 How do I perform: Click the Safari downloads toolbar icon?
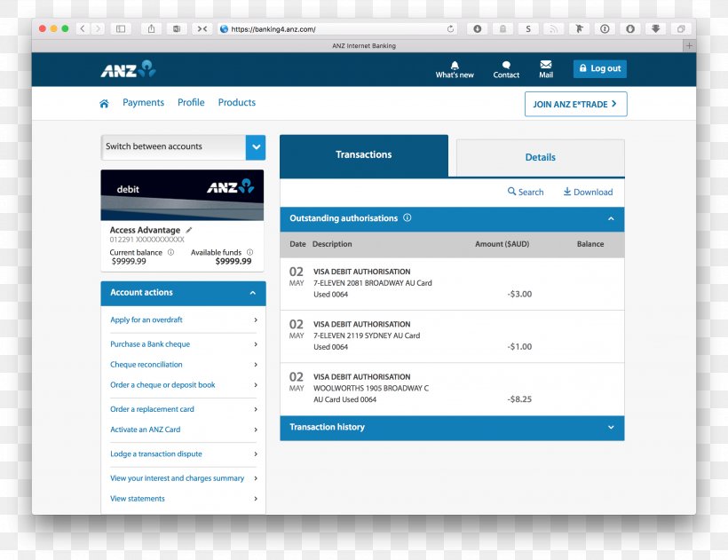pos(478,28)
